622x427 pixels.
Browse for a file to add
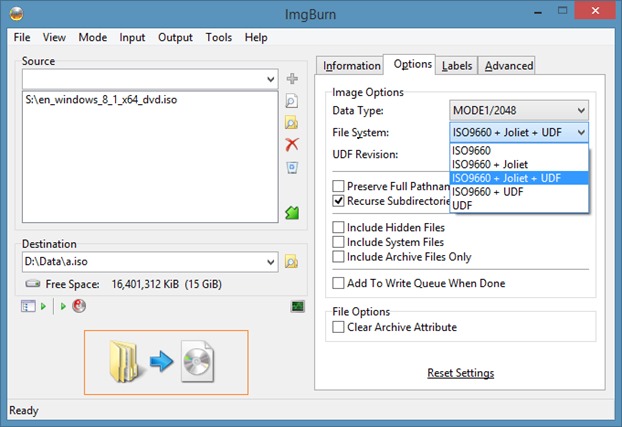[292, 101]
